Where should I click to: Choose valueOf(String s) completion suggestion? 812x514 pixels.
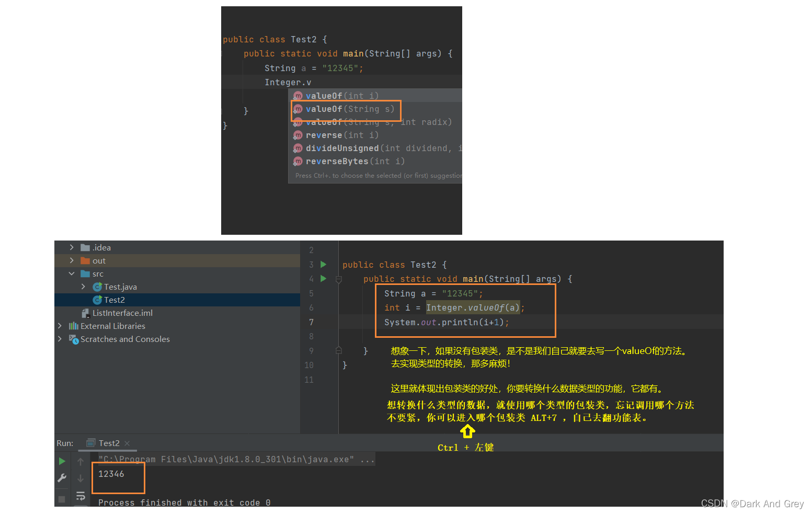(375, 109)
